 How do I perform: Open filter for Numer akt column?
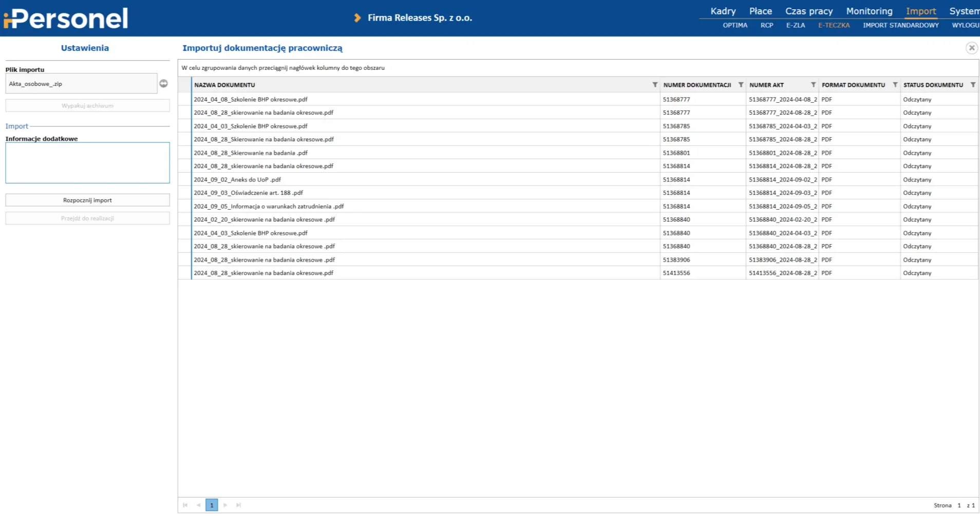point(813,85)
